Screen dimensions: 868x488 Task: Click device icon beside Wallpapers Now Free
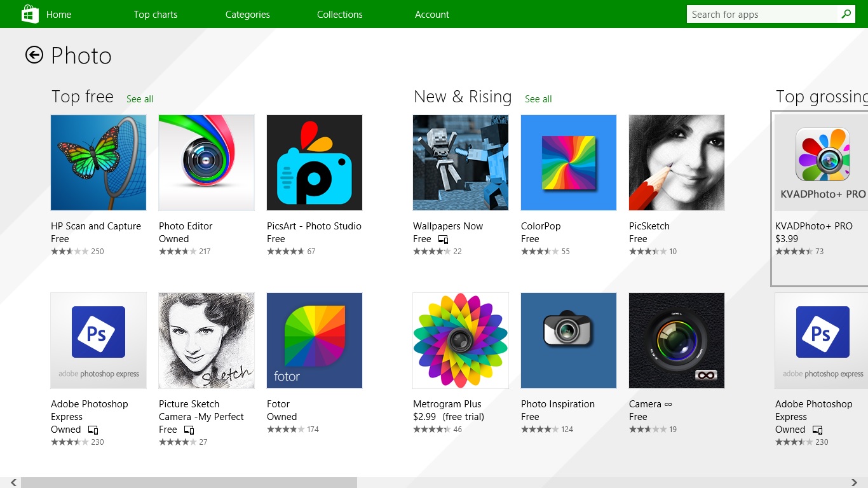444,240
